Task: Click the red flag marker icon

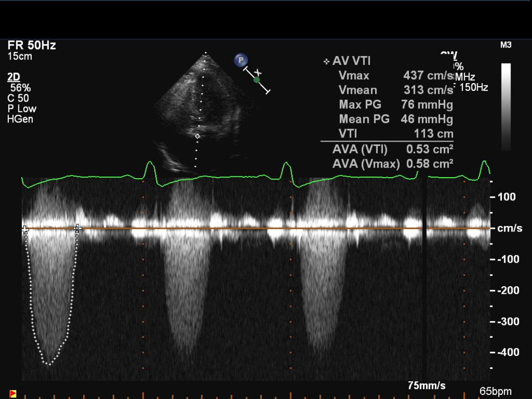Action: (x=13, y=394)
